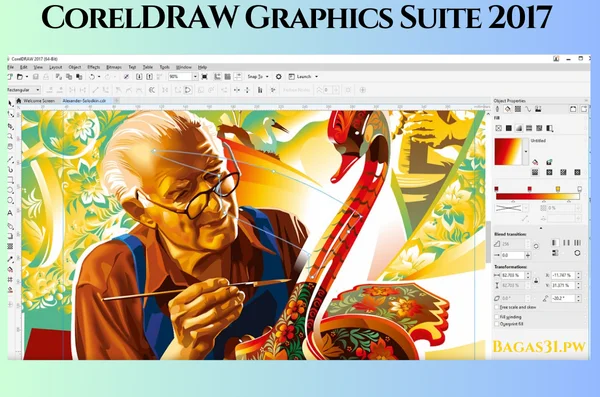
Task: Open the Fill section in Object Properties
Action: [508, 109]
